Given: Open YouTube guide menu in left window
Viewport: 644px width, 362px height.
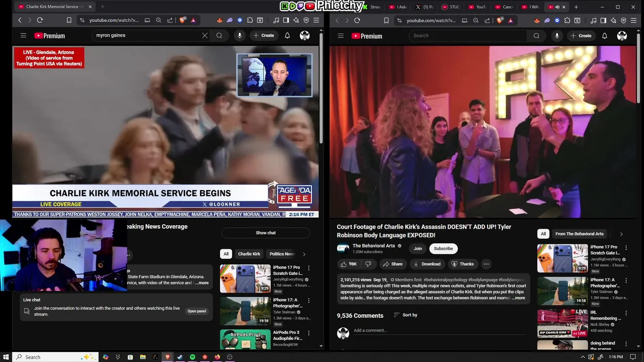Looking at the screenshot, I should (x=23, y=36).
